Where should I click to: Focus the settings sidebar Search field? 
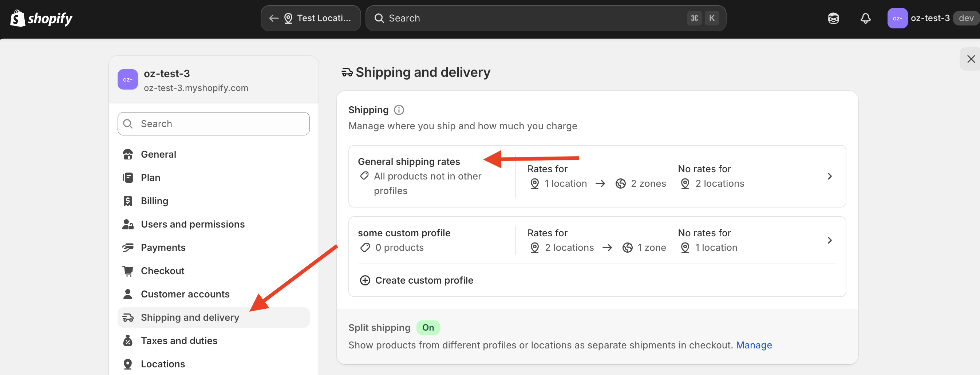(214, 124)
